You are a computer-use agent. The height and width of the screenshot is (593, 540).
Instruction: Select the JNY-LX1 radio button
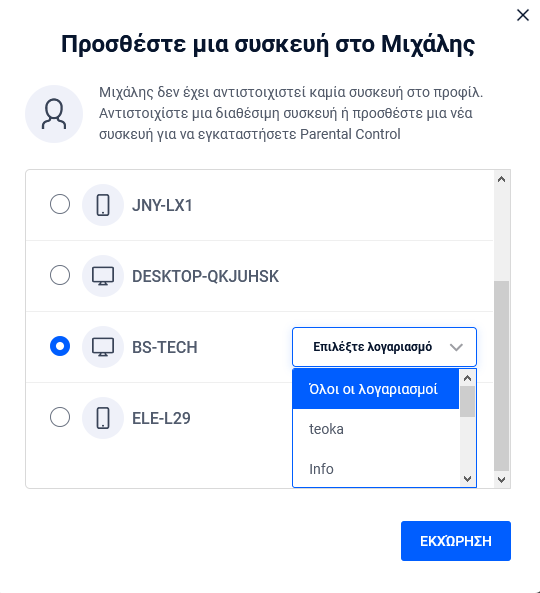(x=60, y=204)
